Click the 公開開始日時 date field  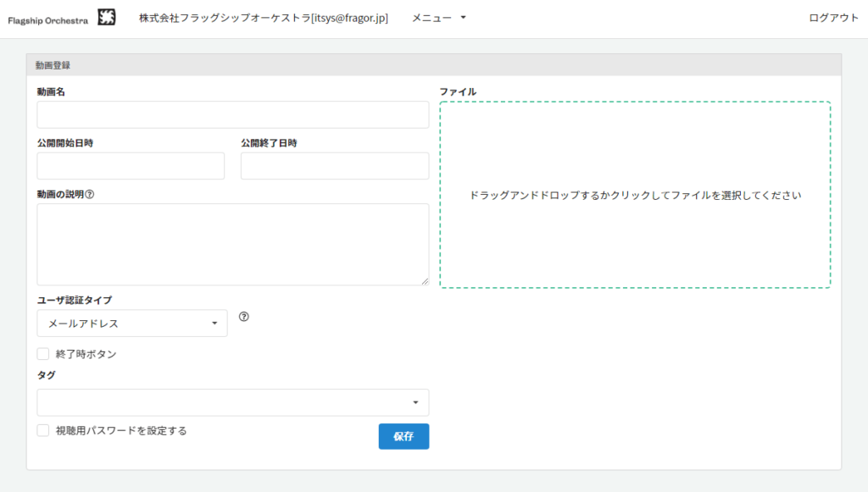coord(131,166)
